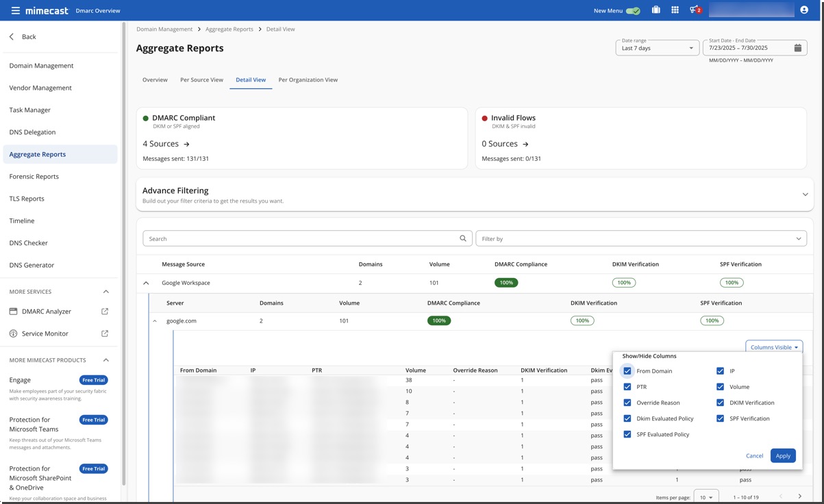Collapse the MORE SERVICES section

105,292
